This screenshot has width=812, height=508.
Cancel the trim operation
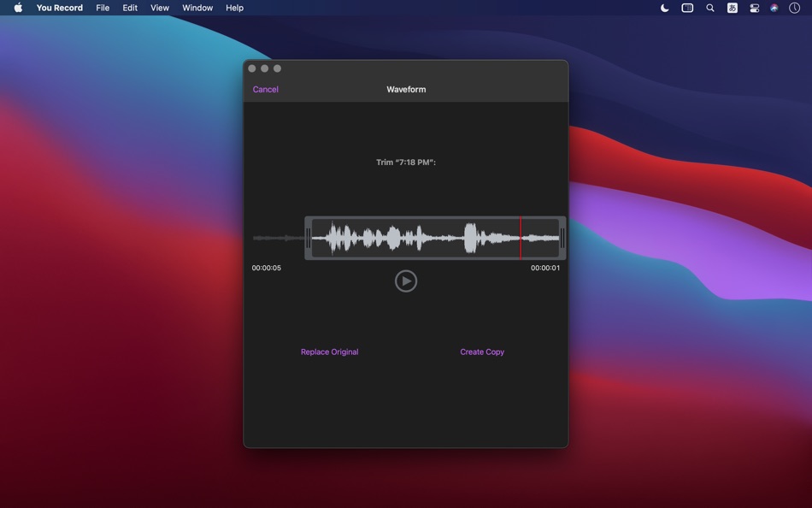click(x=265, y=89)
